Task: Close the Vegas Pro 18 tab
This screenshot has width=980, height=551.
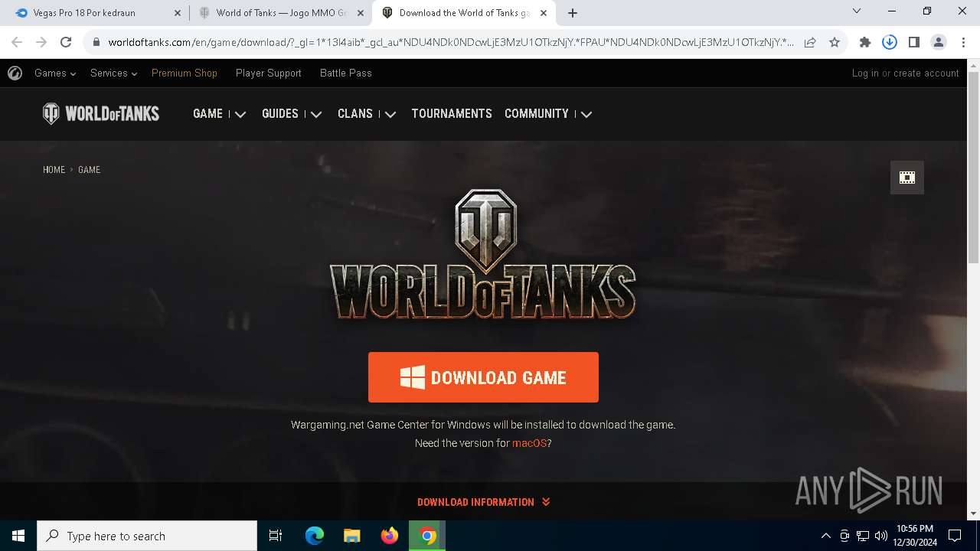Action: coord(177,13)
